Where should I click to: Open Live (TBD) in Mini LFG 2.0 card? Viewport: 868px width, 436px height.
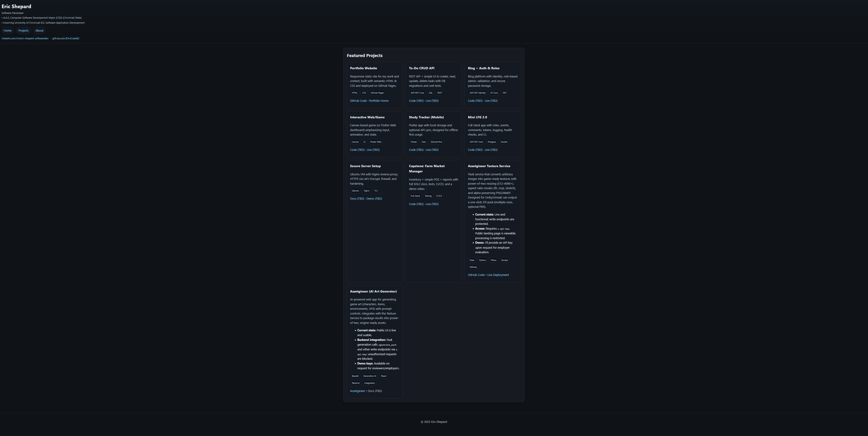[x=491, y=150]
